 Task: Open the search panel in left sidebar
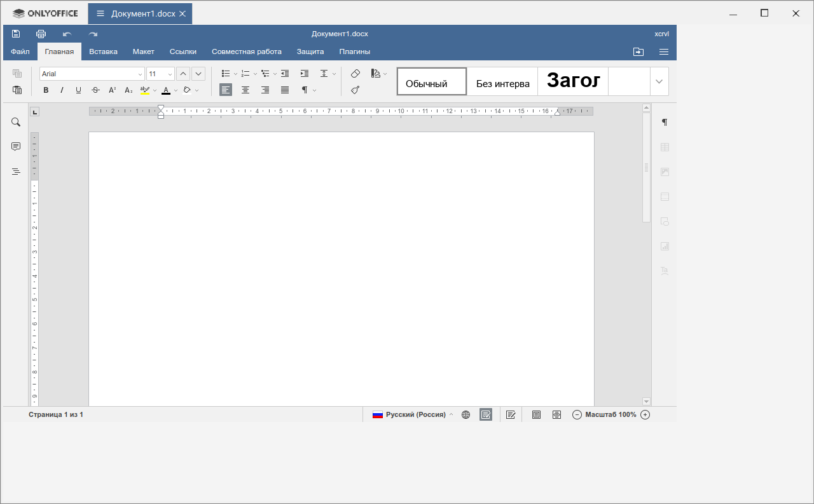pyautogui.click(x=16, y=122)
